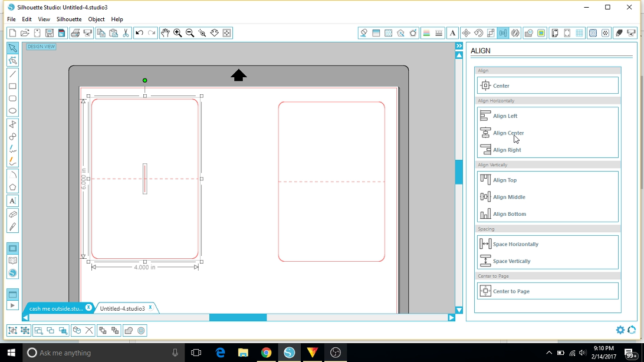644x362 pixels.
Task: Select the Untitled-4.studio3 tab
Action: [x=123, y=308]
